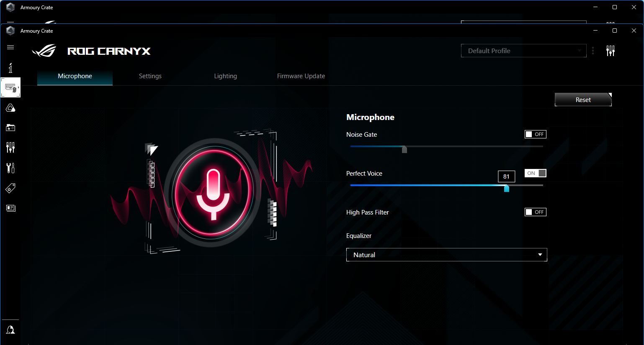Click the Microphone section heading
Screen dimensions: 644x345
[371, 117]
